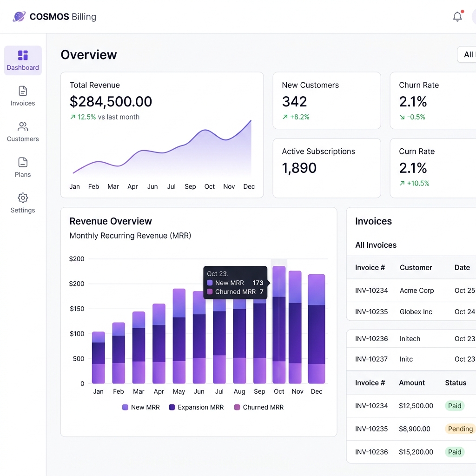The width and height of the screenshot is (476, 476).
Task: Click the New Customers +8.2% trend arrow
Action: (x=285, y=117)
